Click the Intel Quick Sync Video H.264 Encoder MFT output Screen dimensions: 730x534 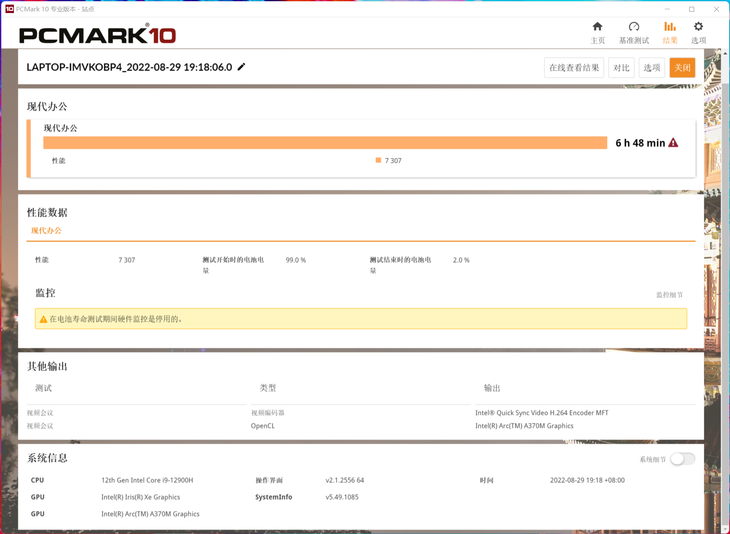(541, 412)
